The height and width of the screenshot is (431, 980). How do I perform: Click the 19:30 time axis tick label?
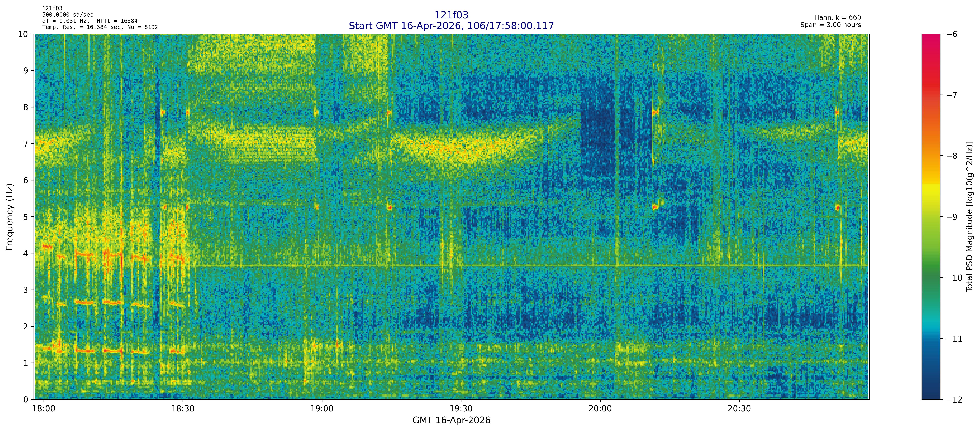[x=461, y=409]
